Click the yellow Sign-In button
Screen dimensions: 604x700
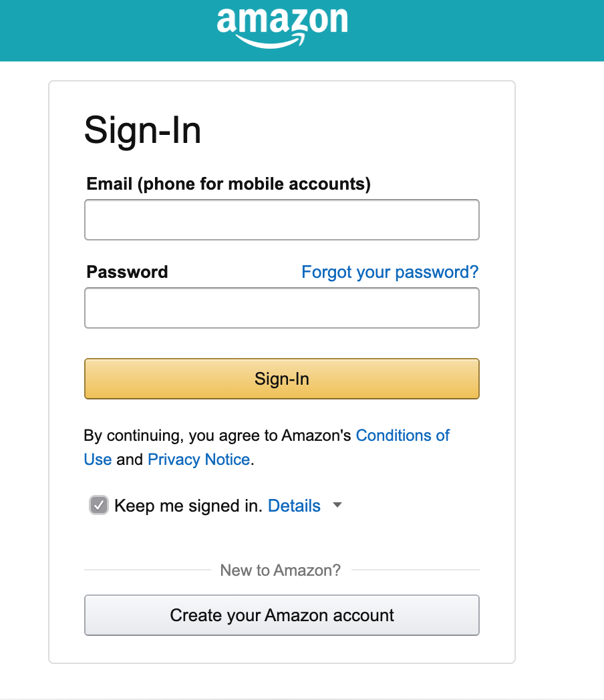[282, 379]
